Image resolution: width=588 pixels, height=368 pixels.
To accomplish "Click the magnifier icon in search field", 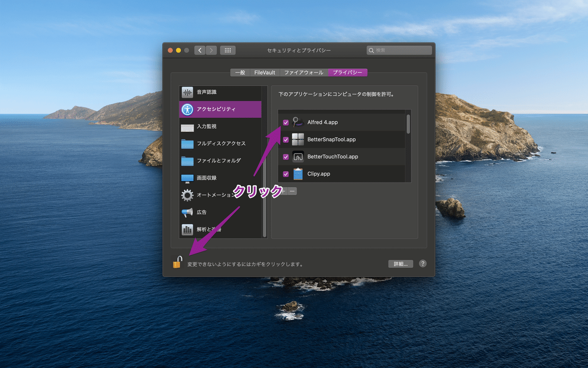I will pyautogui.click(x=372, y=50).
